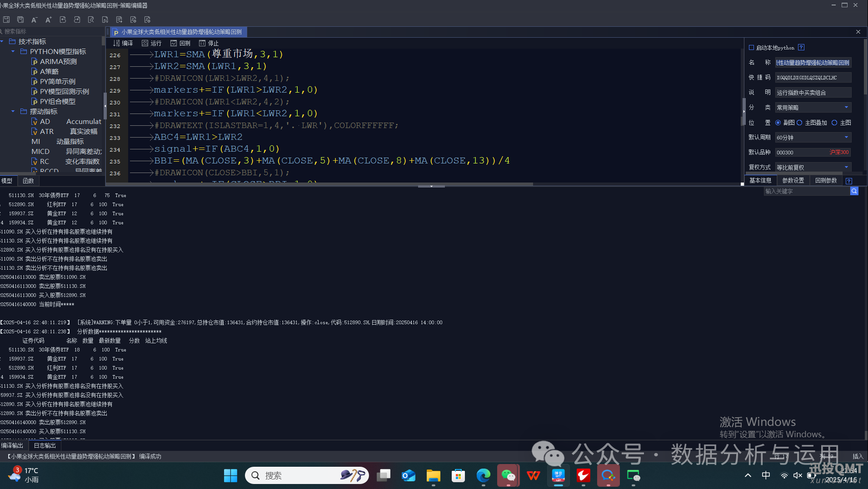Click the Task View taskbar icon
Viewport: 868px width, 489px height.
tap(384, 475)
